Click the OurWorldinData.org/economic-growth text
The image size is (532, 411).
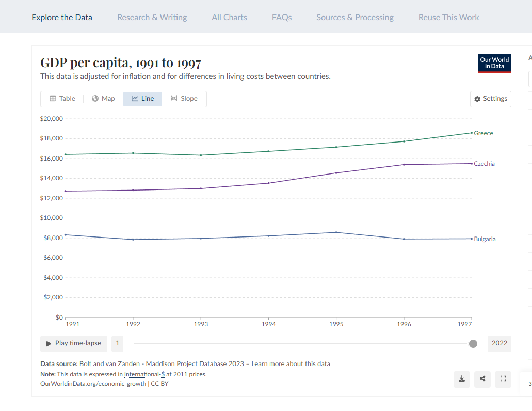pos(93,384)
